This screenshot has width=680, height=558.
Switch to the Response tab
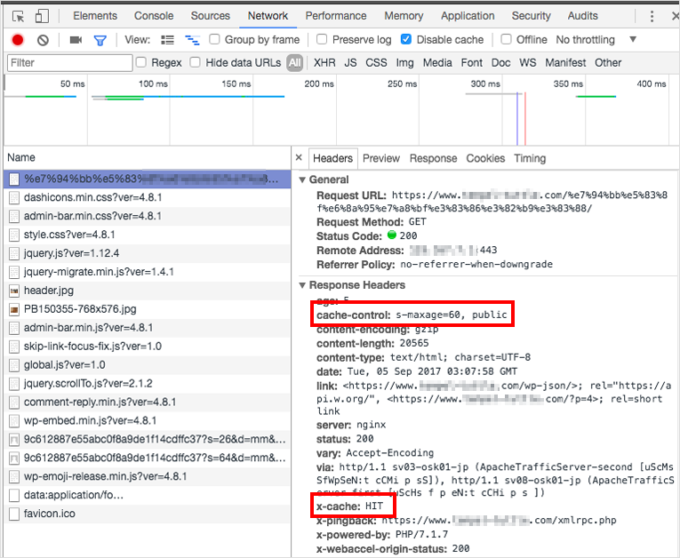[x=433, y=158]
